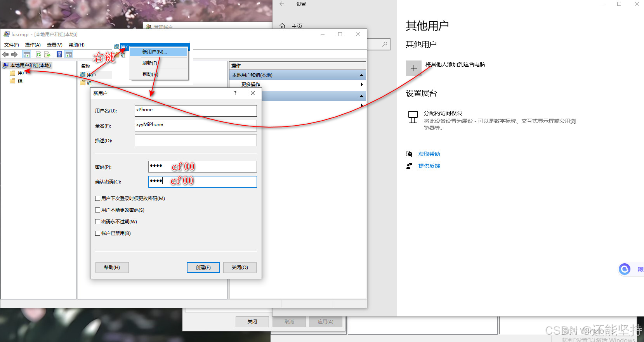
Task: Click the Export List toolbar icon
Action: 47,55
